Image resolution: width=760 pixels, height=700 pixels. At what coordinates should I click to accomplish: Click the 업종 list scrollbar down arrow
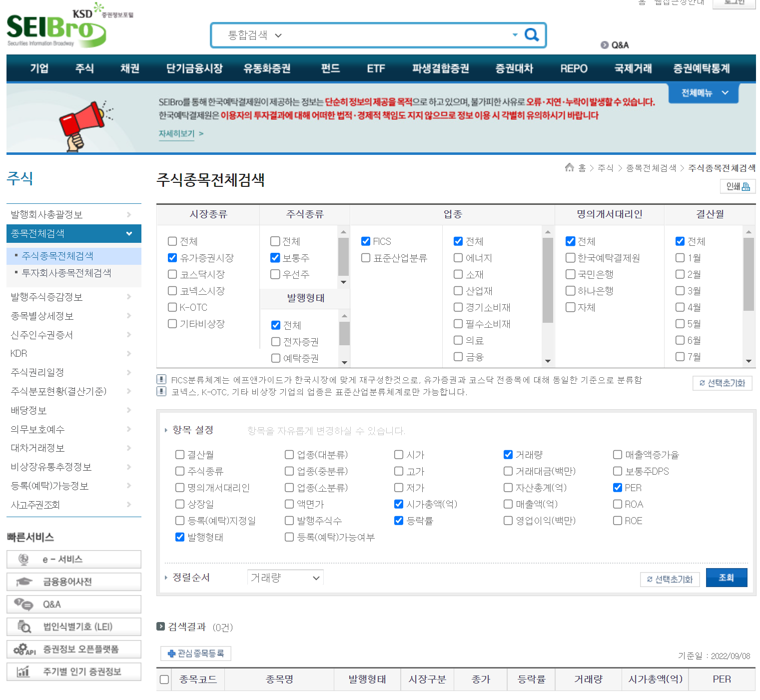(548, 361)
